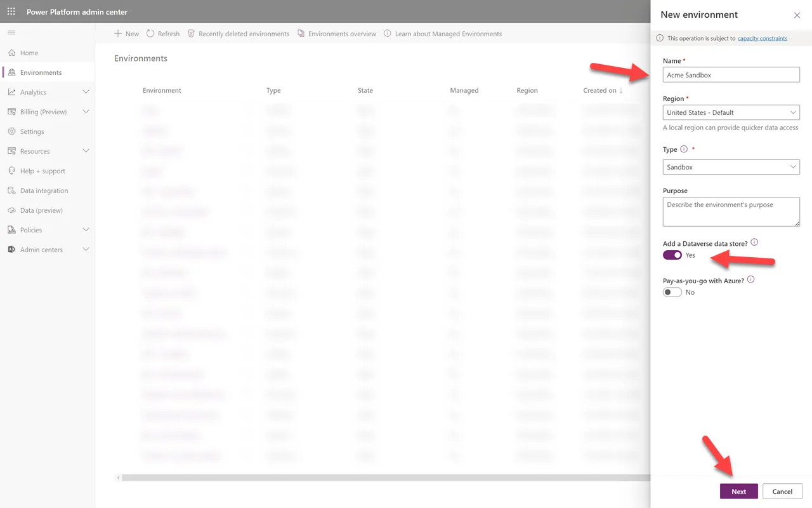Viewport: 812px width, 508px height.
Task: Click the Dataverse data store info icon
Action: [754, 241]
